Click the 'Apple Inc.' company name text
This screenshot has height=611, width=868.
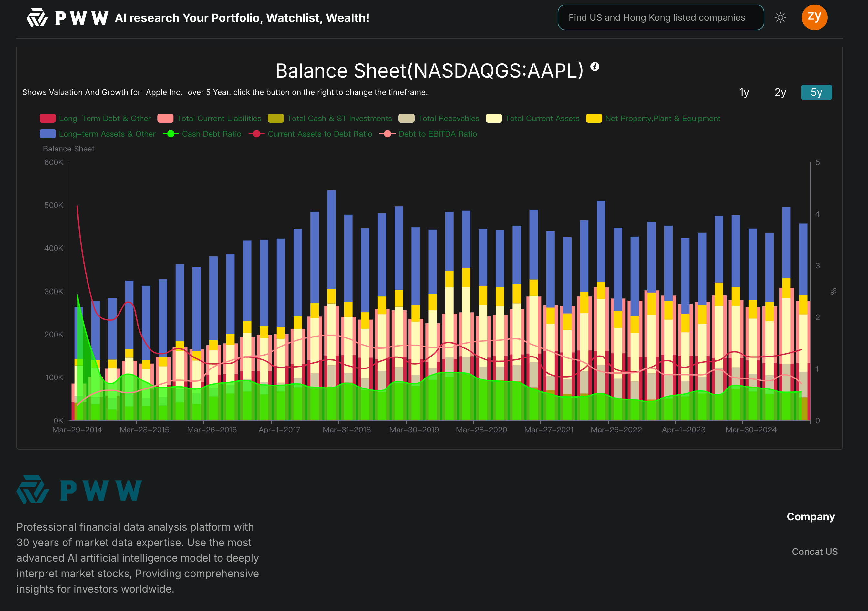point(164,92)
